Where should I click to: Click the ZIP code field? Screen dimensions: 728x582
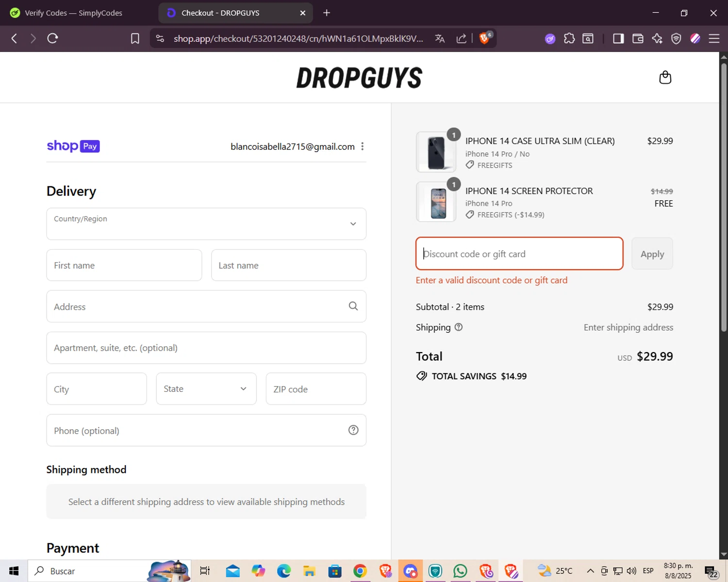click(316, 388)
